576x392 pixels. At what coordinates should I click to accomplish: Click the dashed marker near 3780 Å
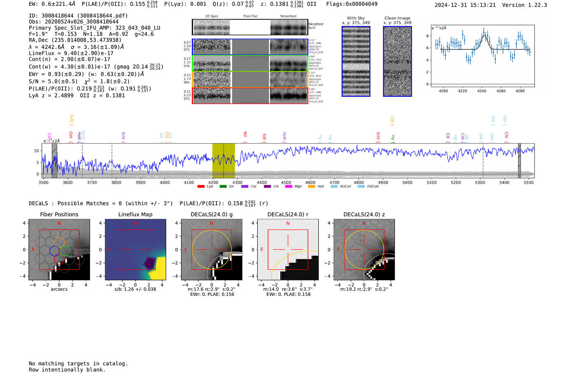(112, 160)
